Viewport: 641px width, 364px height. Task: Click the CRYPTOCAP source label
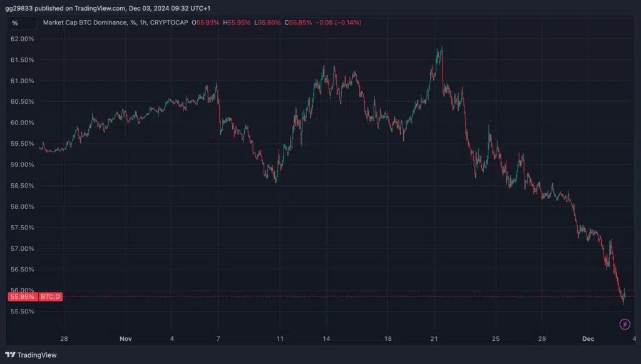(171, 23)
